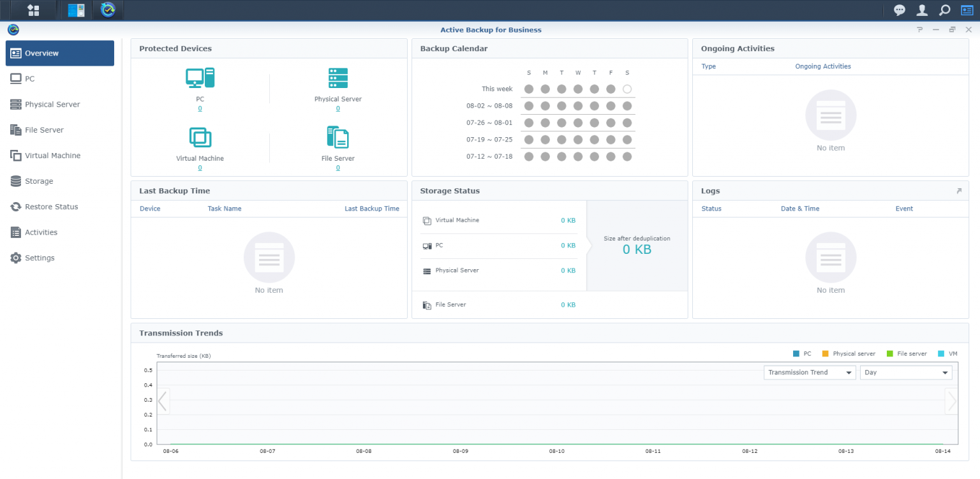Click the search magnifier icon
The image size is (980, 479).
click(x=944, y=10)
